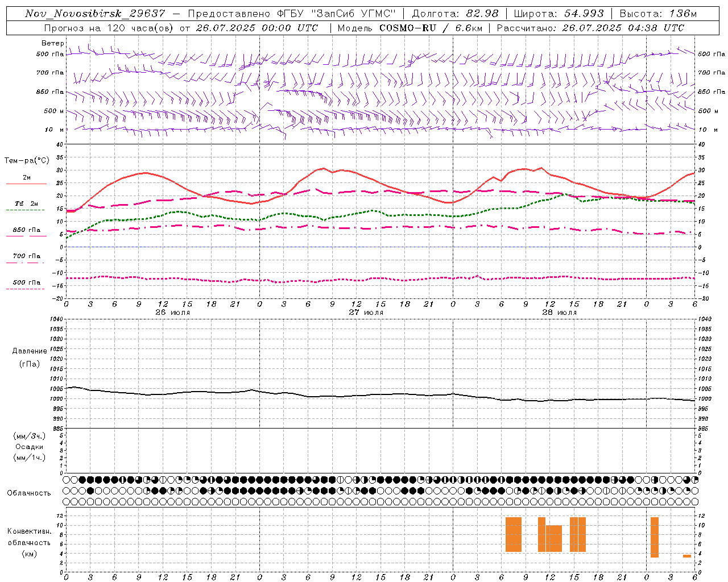Click the left 500 м wind level label

pos(54,111)
